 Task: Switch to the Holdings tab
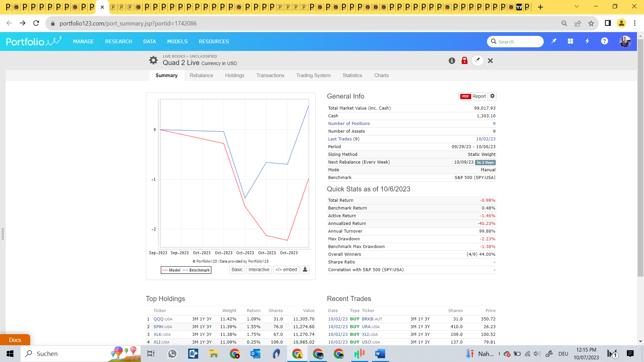pos(234,75)
